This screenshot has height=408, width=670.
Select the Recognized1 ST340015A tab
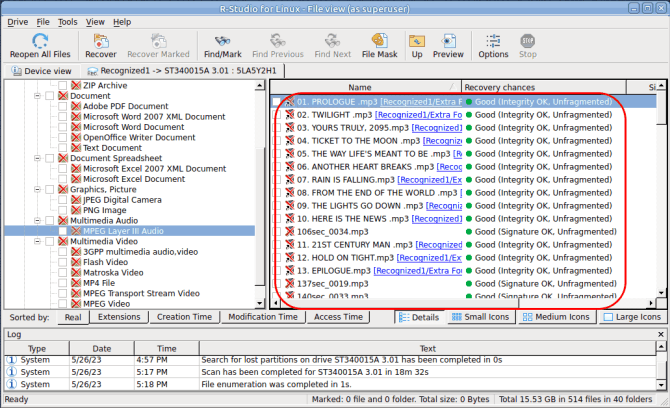[x=182, y=70]
